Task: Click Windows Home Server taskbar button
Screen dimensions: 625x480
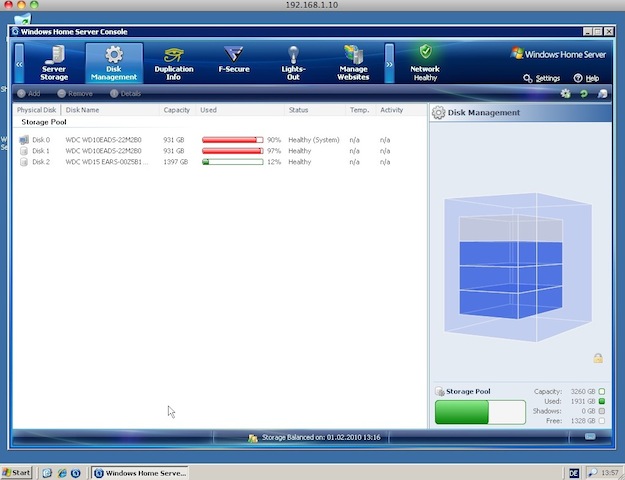Action: tap(140, 473)
